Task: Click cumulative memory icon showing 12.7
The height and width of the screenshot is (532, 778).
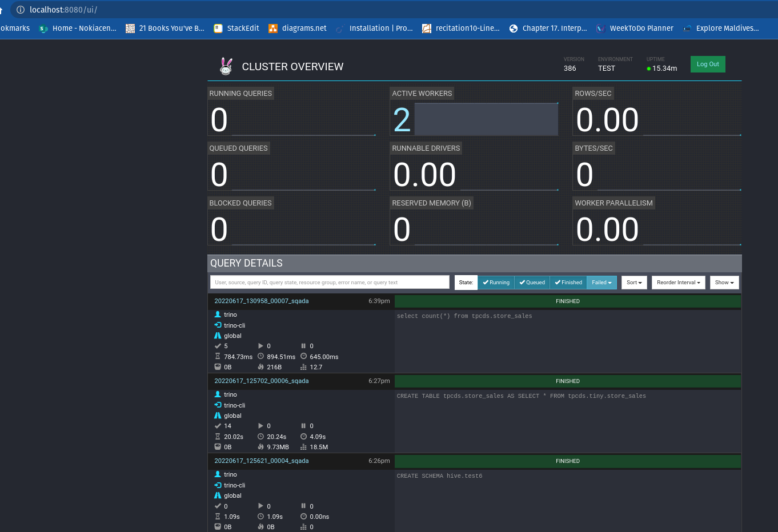Action: pos(303,367)
